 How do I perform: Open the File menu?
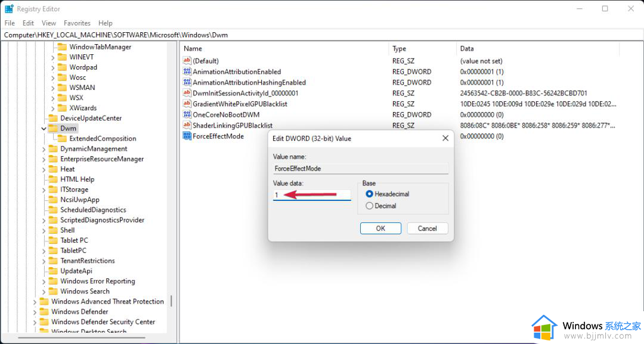pos(10,23)
